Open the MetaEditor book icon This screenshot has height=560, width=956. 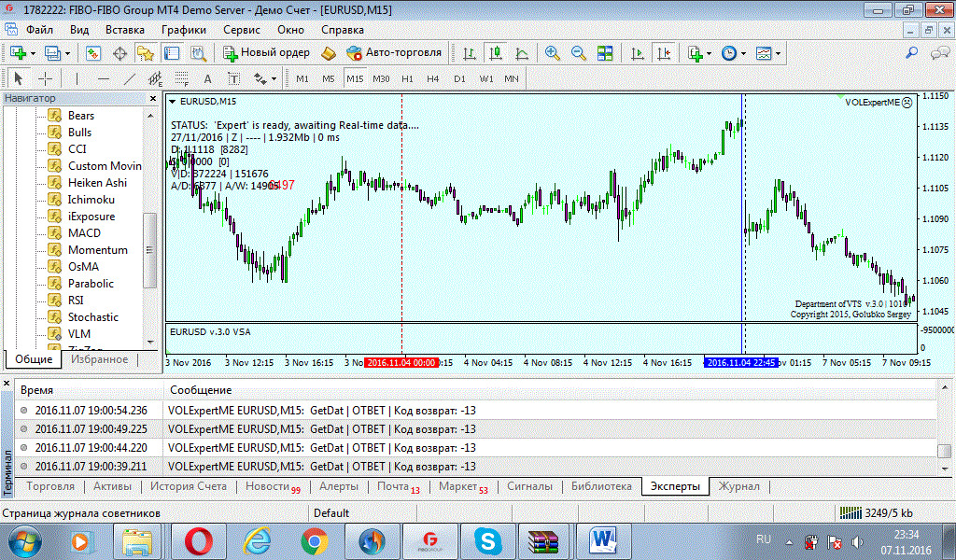point(329,53)
